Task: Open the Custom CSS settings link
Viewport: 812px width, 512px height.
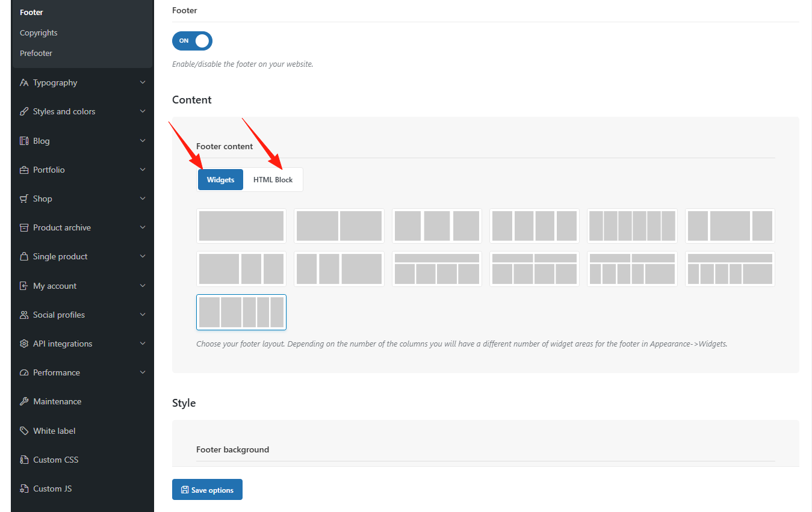Action: tap(55, 460)
